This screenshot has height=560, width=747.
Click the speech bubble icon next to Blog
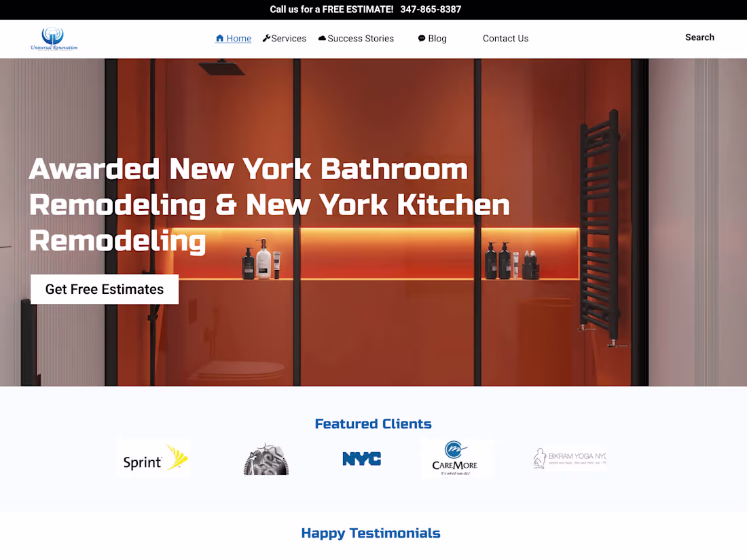[x=422, y=38]
